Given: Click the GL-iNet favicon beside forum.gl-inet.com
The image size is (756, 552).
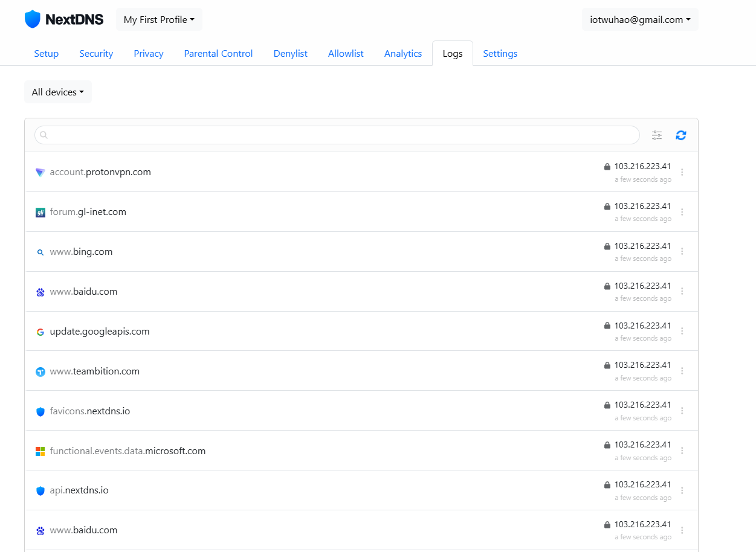Looking at the screenshot, I should [x=40, y=212].
